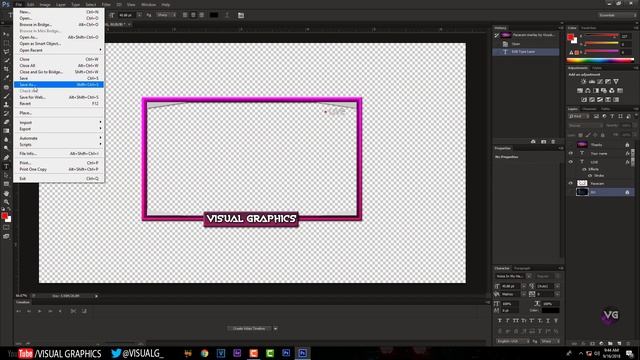Expand the Import submenu
The image size is (640, 360).
[58, 122]
